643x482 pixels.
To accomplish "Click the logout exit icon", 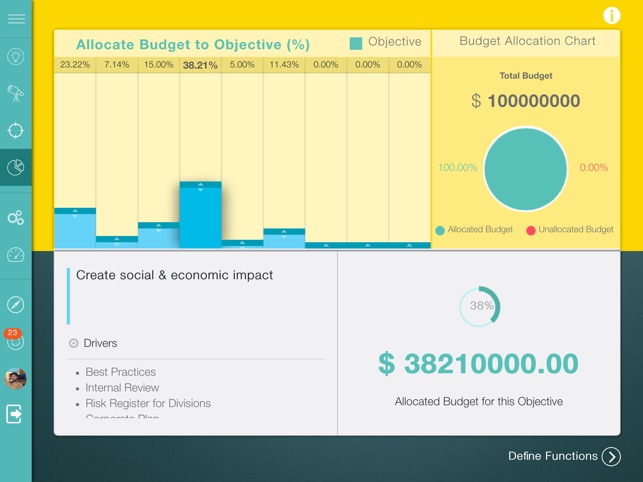I will [14, 414].
